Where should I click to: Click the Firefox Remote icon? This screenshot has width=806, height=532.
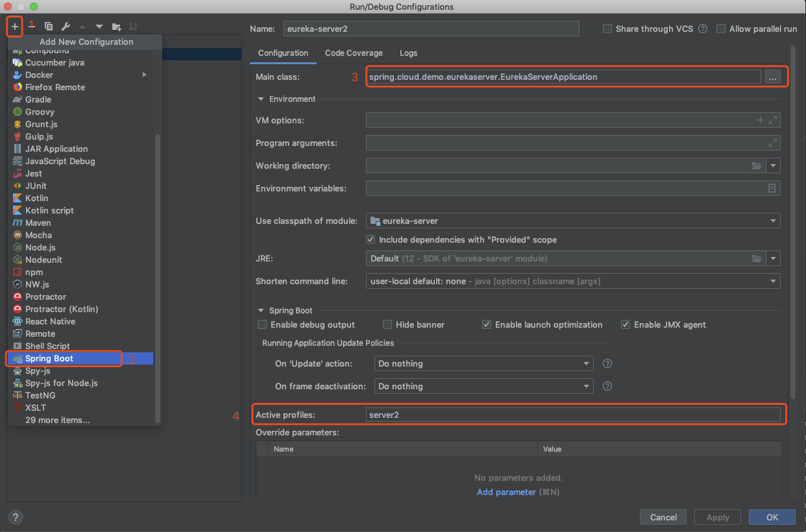coord(18,88)
